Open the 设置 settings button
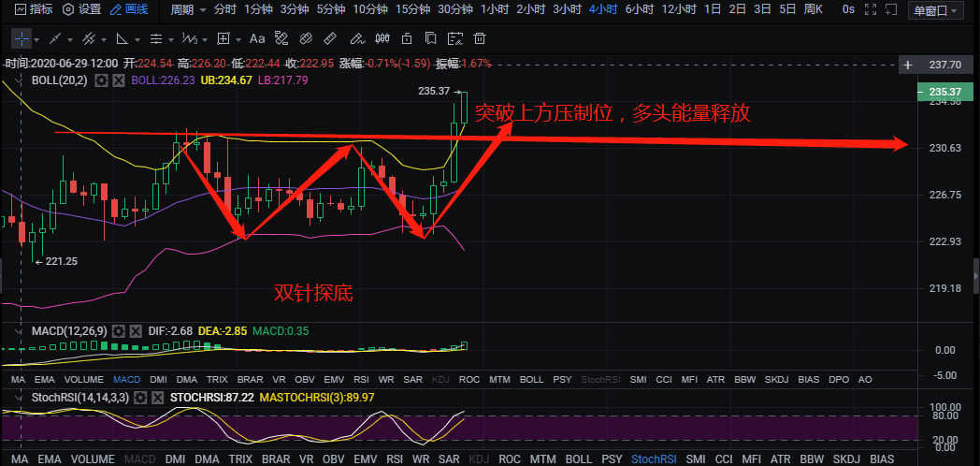This screenshot has height=466, width=980. click(x=82, y=10)
